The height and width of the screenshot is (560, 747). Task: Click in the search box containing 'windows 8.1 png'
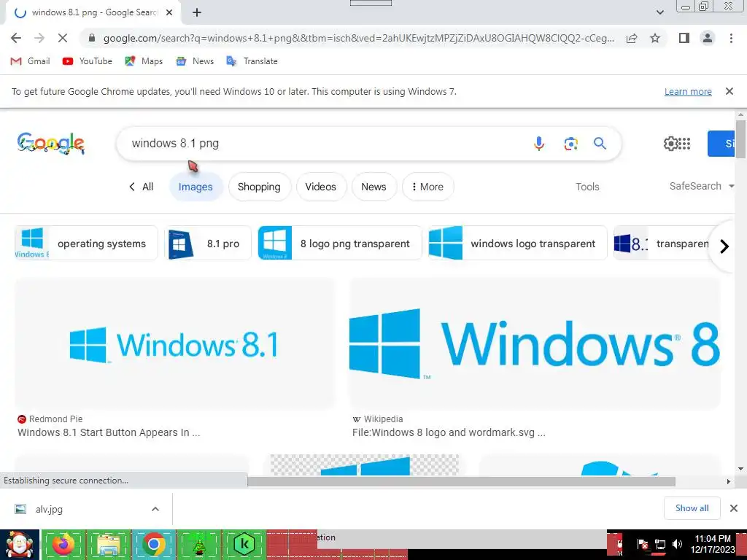pyautogui.click(x=324, y=144)
